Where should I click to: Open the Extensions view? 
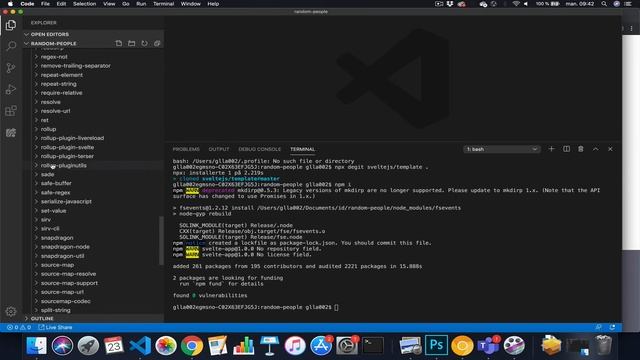11,111
